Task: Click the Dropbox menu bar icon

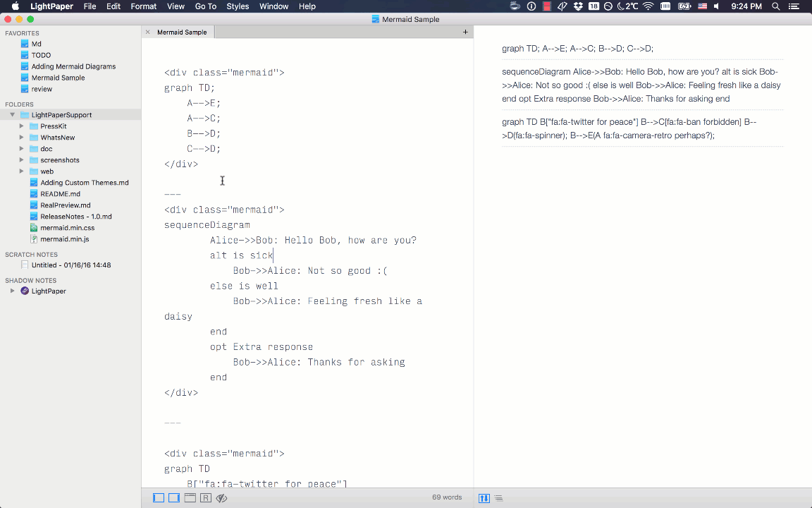Action: (x=578, y=6)
